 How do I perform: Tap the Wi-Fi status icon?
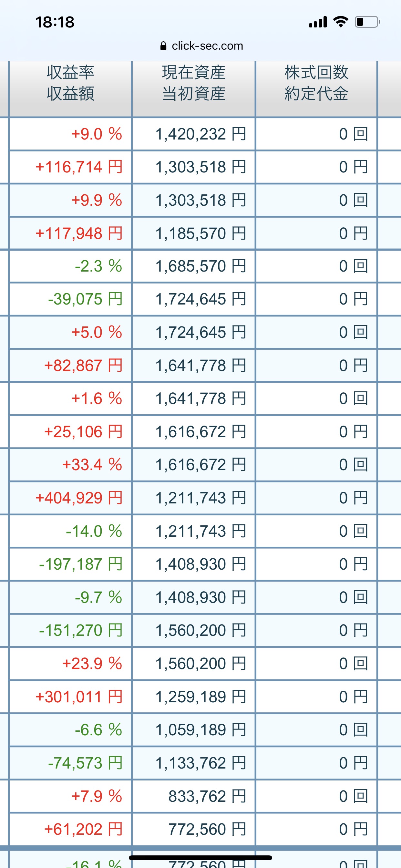341,22
